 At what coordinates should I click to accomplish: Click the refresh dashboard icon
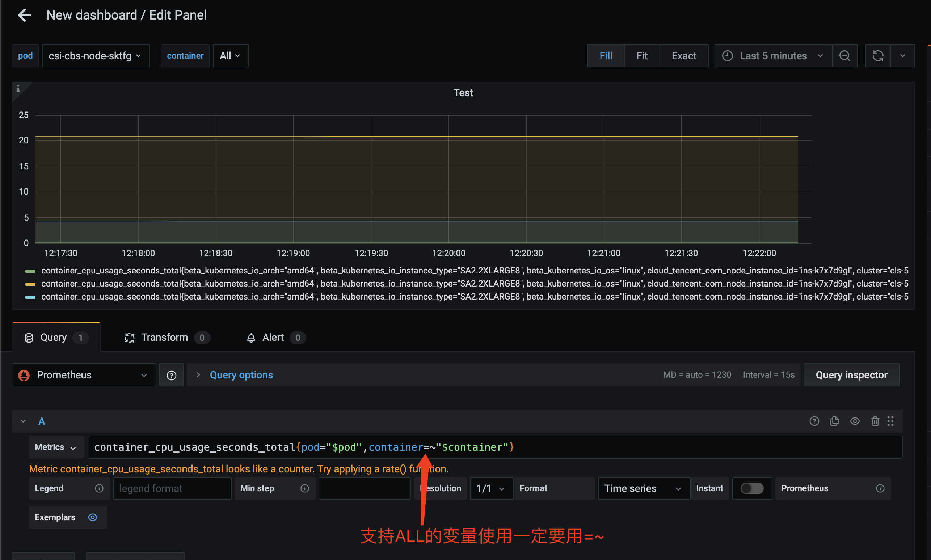coord(878,56)
